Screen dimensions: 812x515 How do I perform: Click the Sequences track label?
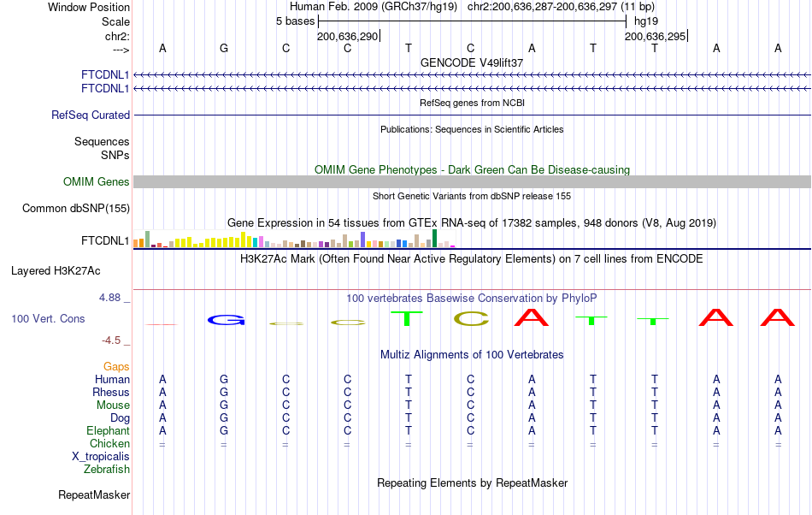click(102, 141)
